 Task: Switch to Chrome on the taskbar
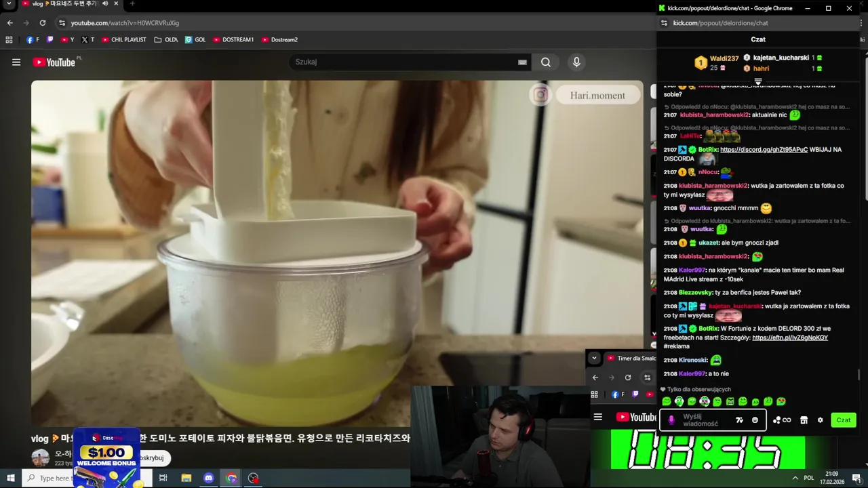point(231,479)
